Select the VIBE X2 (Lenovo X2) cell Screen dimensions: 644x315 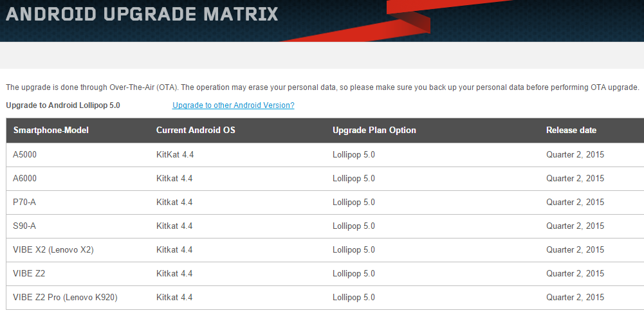pyautogui.click(x=53, y=250)
